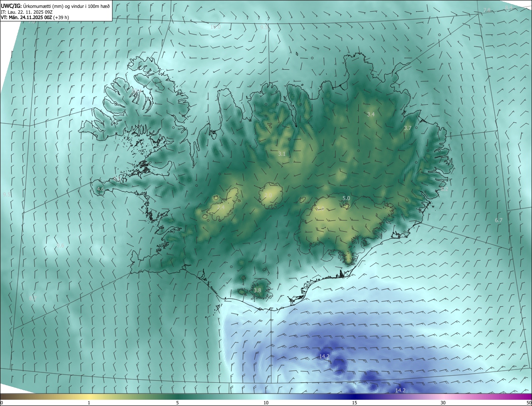Click the 8.4 value label on the map

coord(508,8)
